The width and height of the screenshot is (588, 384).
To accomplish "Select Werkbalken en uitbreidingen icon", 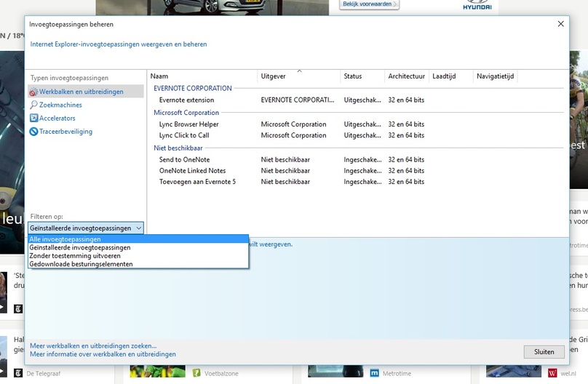I will [33, 92].
